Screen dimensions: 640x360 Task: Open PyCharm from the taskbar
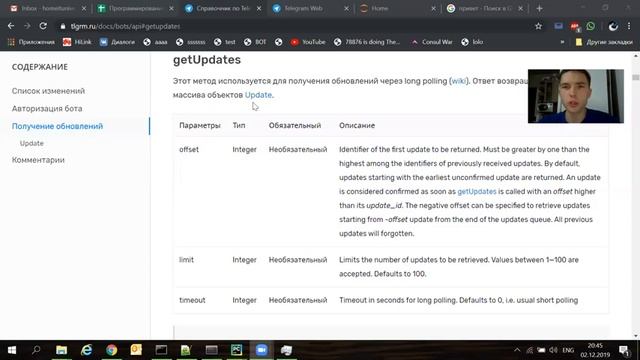coord(236,350)
